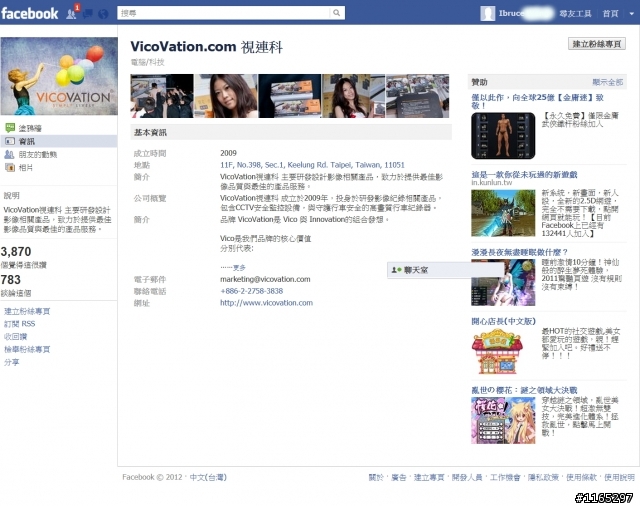The width and height of the screenshot is (640, 506).
Task: Click the 3,870 likes count
Action: tap(16, 251)
